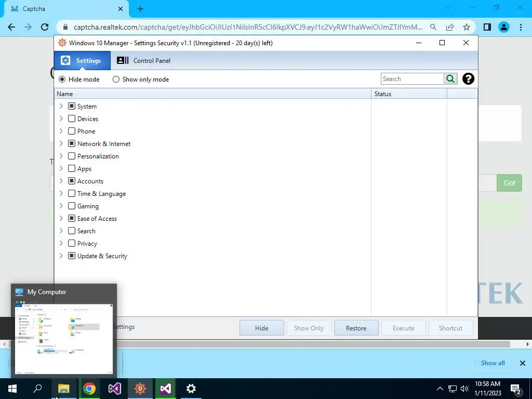Toggle Network & Internet checkbox
Viewport: 532px width, 399px height.
point(72,143)
